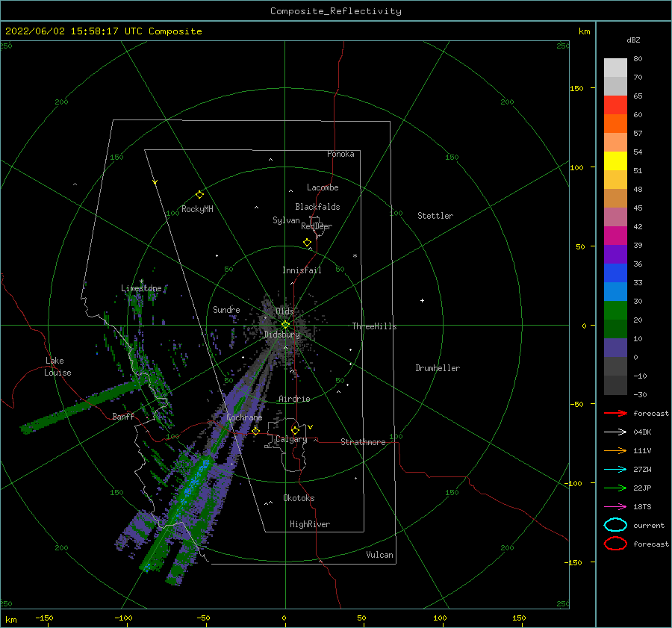Click the RockyMH label

[197, 209]
